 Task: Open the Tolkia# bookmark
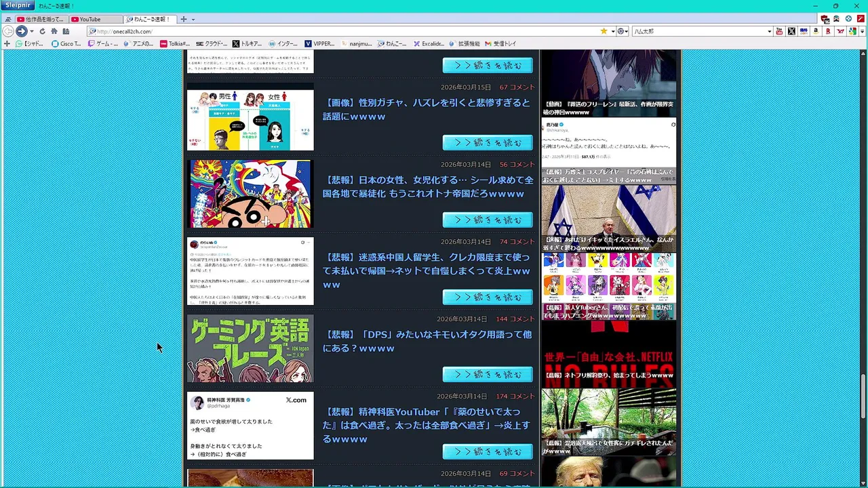[x=175, y=43]
